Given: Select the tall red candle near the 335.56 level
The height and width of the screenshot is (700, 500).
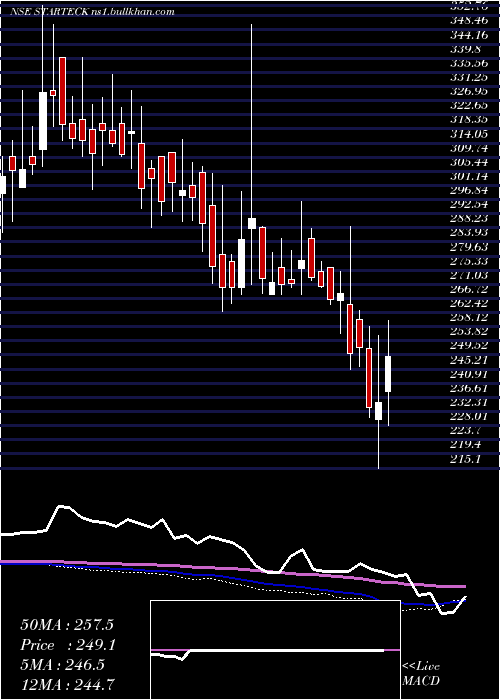Looking at the screenshot, I should 62,91.
